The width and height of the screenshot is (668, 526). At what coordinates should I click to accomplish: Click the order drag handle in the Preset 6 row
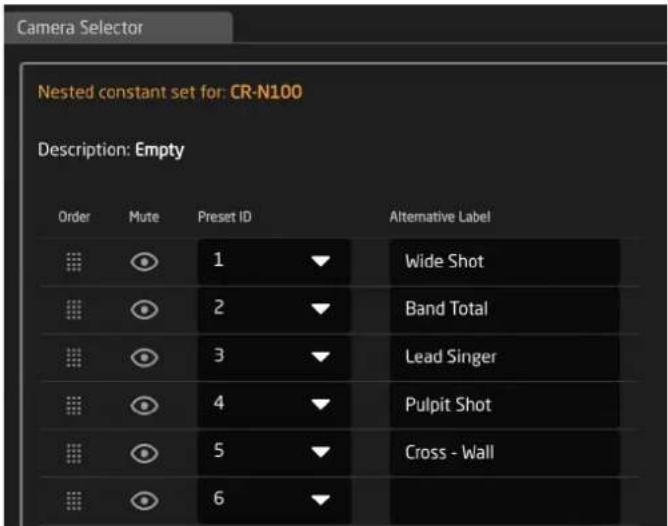(74, 500)
